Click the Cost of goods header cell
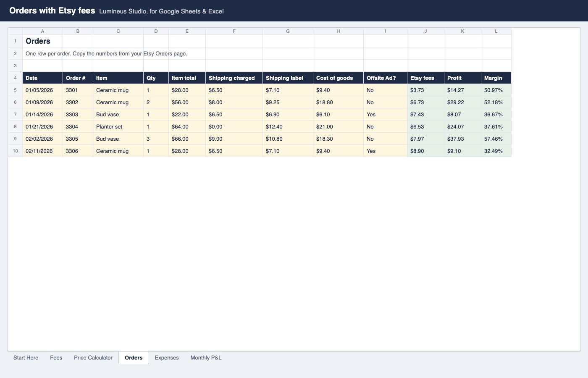Screen dimensions: 588x378 [338, 78]
